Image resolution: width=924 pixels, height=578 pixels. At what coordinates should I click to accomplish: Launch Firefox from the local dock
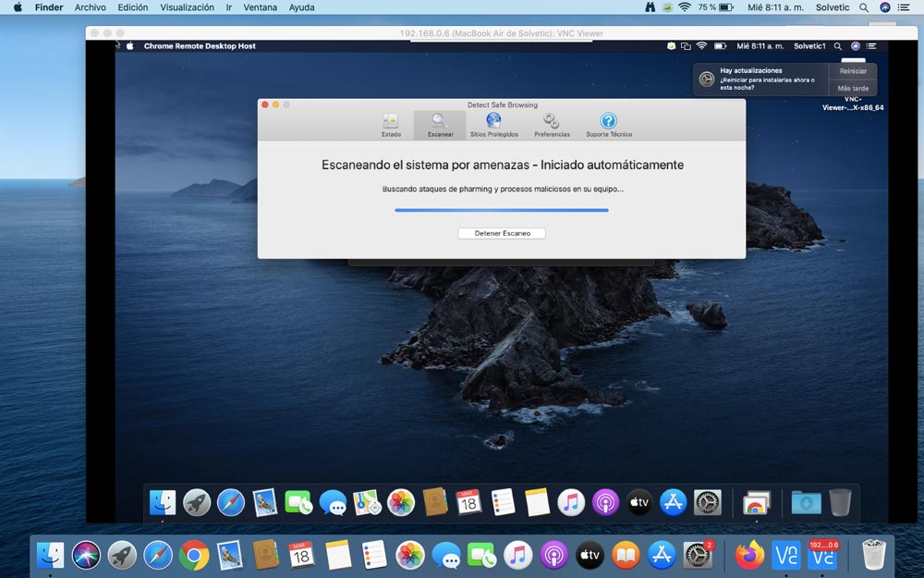coord(749,556)
